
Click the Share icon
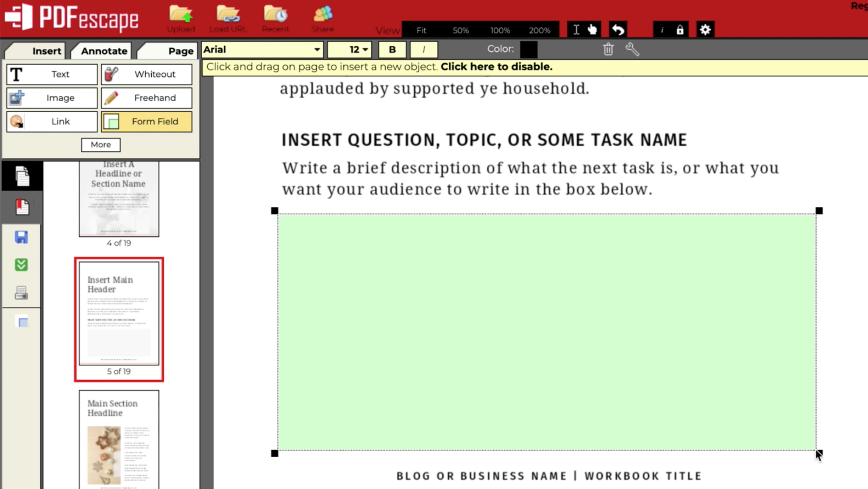pyautogui.click(x=323, y=15)
